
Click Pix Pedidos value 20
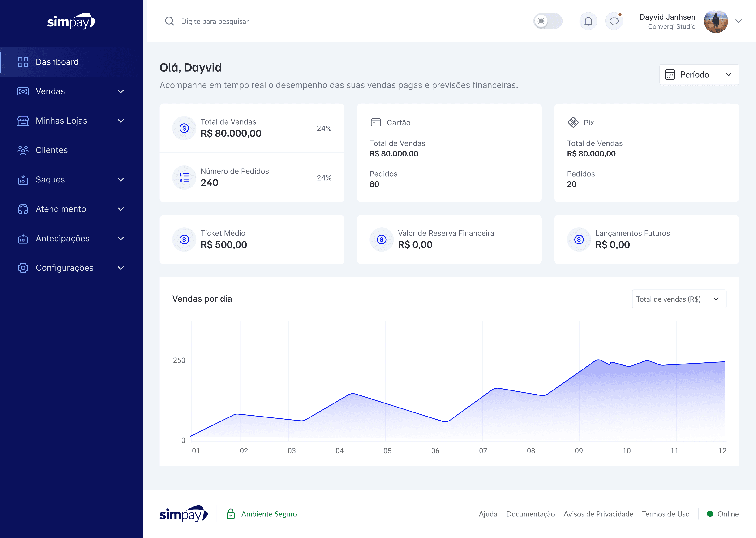click(x=572, y=184)
